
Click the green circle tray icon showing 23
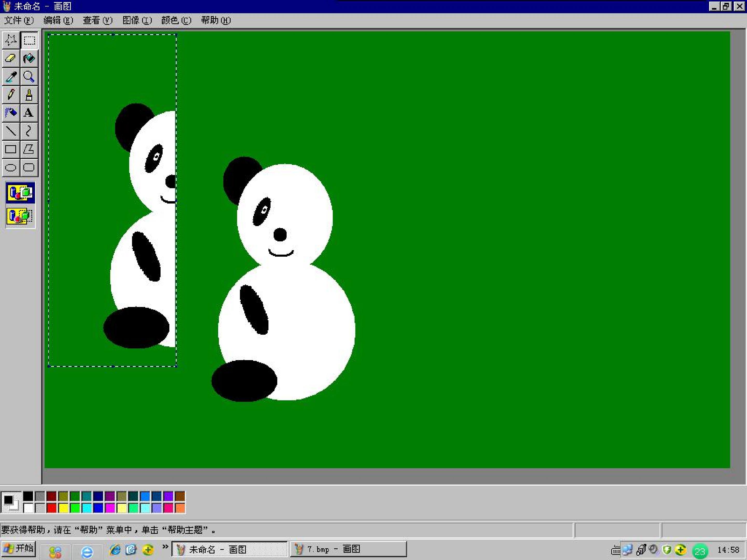click(x=700, y=551)
